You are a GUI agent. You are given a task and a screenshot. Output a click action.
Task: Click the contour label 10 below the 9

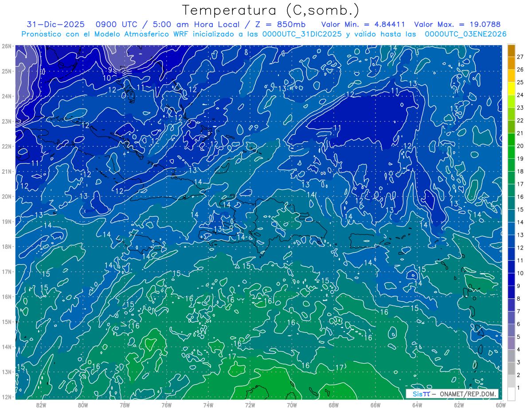(107, 78)
